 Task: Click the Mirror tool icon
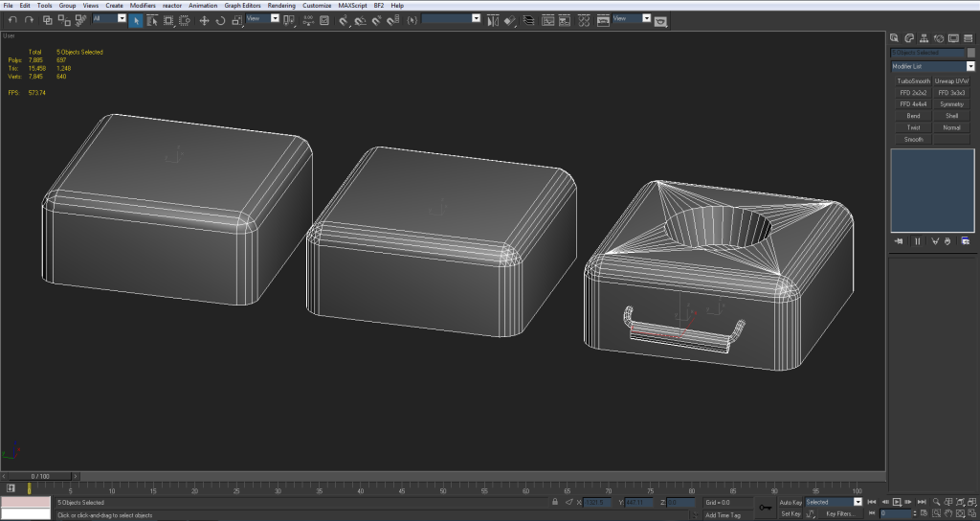[492, 19]
